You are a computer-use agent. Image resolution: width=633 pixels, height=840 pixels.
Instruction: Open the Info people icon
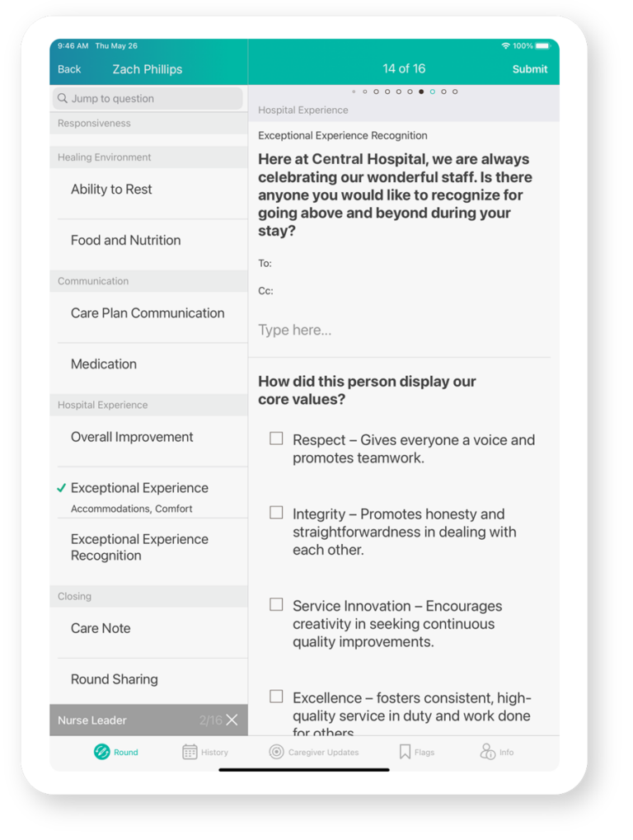[488, 751]
